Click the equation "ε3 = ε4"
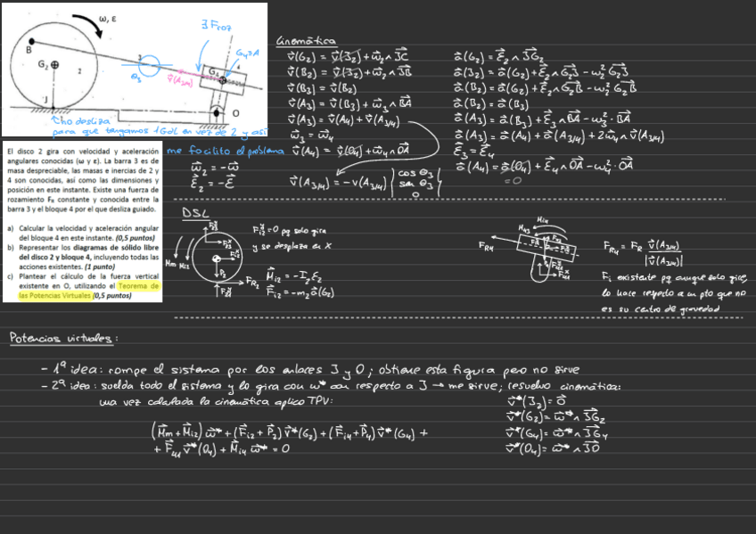Image resolution: width=756 pixels, height=534 pixels. (473, 152)
